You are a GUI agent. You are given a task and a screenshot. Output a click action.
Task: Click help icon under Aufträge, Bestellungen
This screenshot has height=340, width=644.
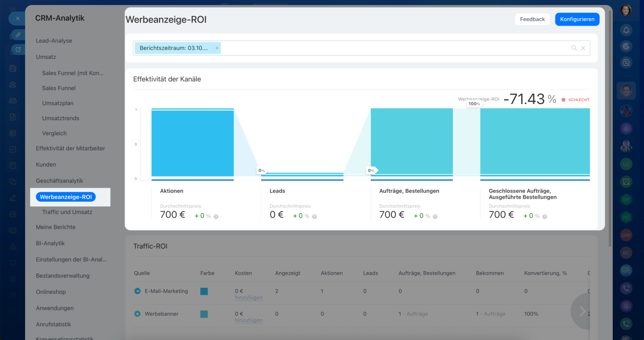[x=435, y=216]
